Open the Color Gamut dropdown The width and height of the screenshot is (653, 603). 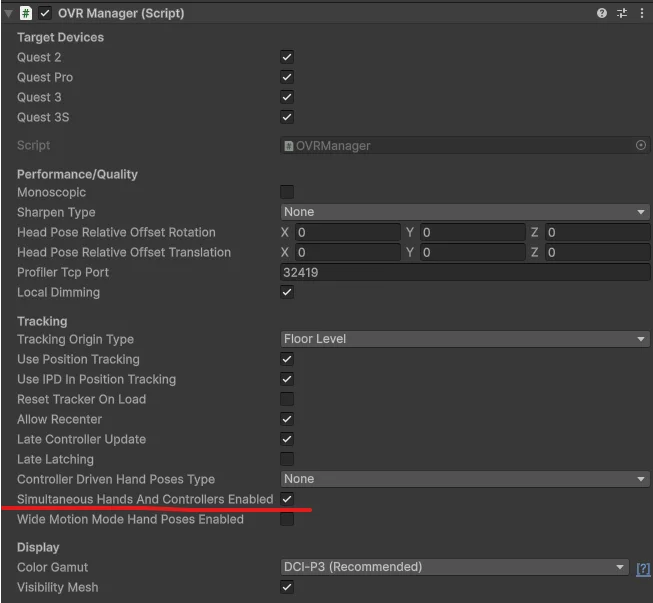click(454, 567)
